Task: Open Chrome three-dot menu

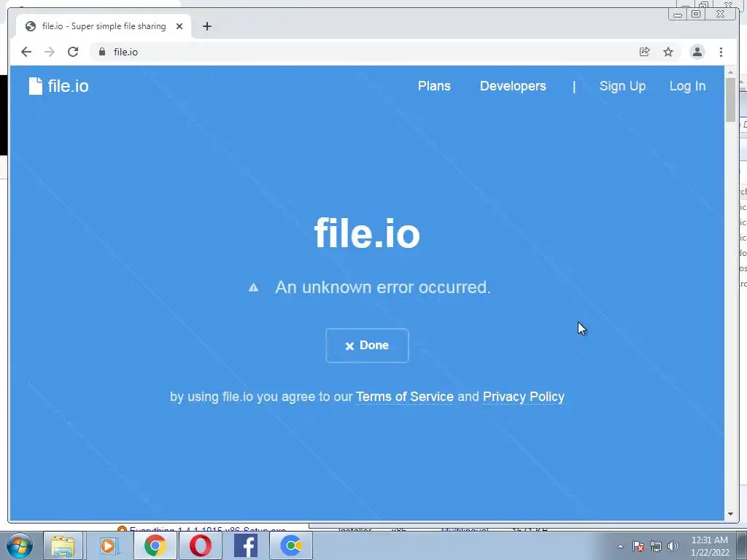Action: tap(721, 52)
